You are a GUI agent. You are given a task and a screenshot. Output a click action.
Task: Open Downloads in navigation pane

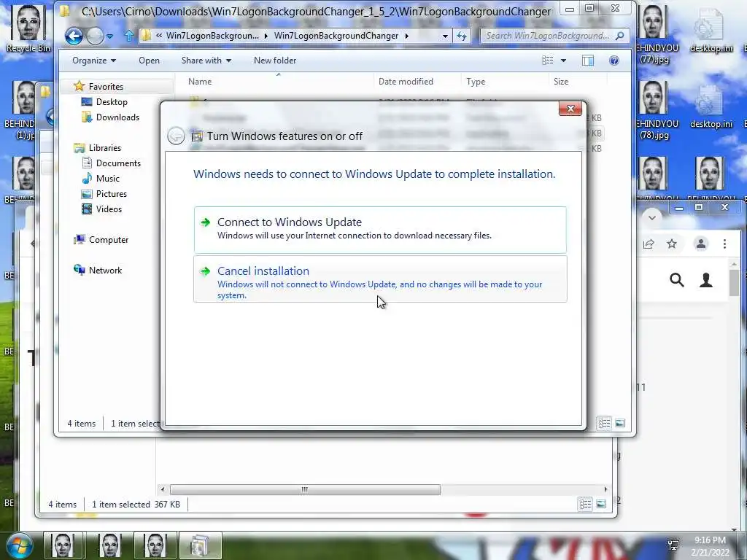click(x=117, y=117)
